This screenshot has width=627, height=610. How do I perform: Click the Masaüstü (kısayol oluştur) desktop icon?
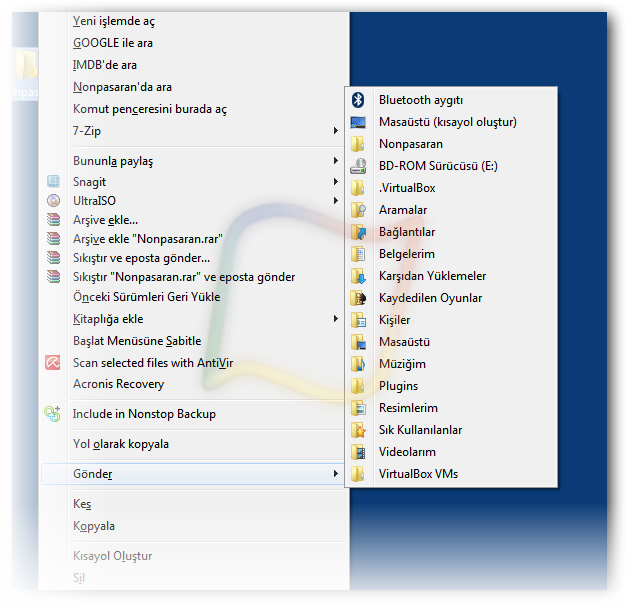click(358, 122)
